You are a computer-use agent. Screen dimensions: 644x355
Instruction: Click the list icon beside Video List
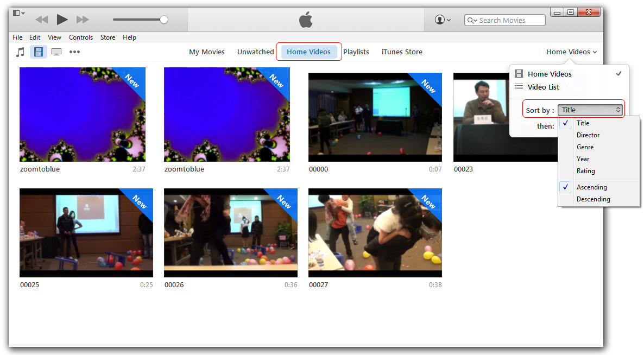tap(519, 87)
